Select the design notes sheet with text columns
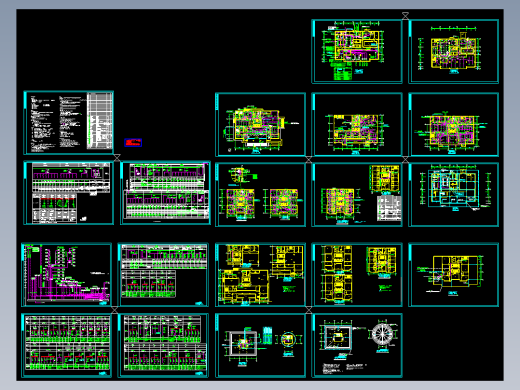The height and width of the screenshot is (390, 520). coord(69,122)
